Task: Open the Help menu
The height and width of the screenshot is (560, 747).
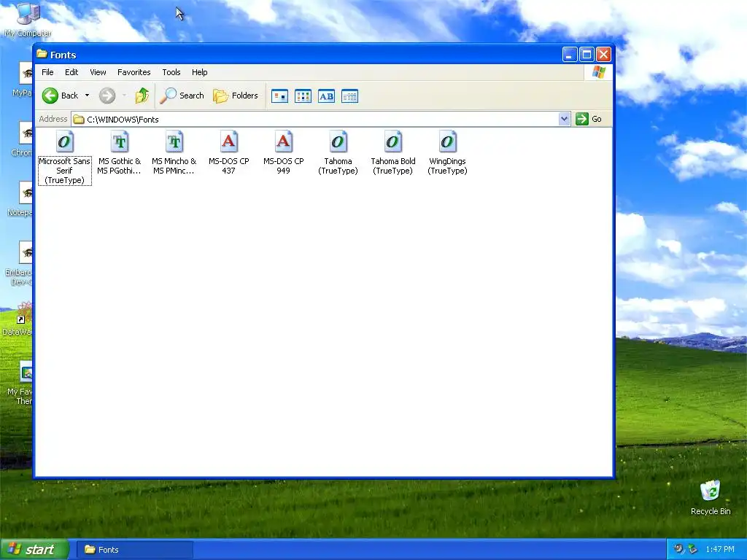Action: coord(200,72)
